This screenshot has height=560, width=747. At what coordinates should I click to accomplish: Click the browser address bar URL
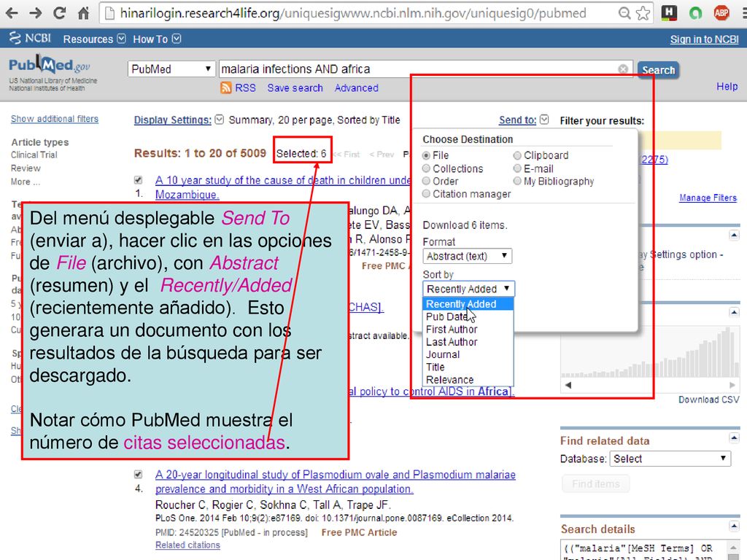click(x=353, y=13)
